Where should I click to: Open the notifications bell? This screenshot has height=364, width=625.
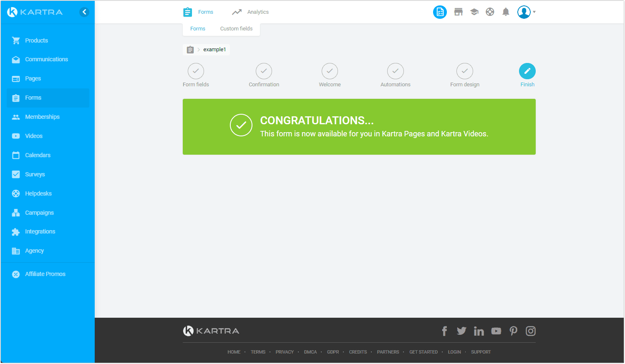[506, 12]
